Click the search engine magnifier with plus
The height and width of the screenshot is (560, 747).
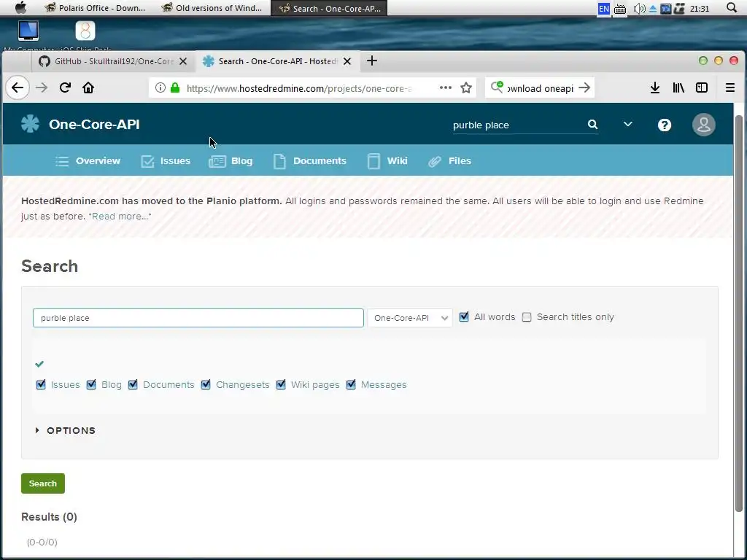(x=497, y=87)
